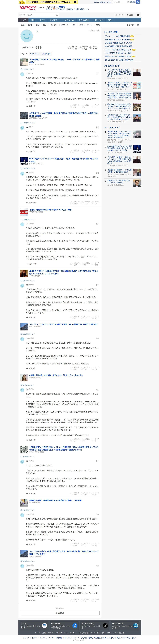This screenshot has width=159, height=644.
Task: Click the Facebook logo in footer
Action: coord(75,625)
